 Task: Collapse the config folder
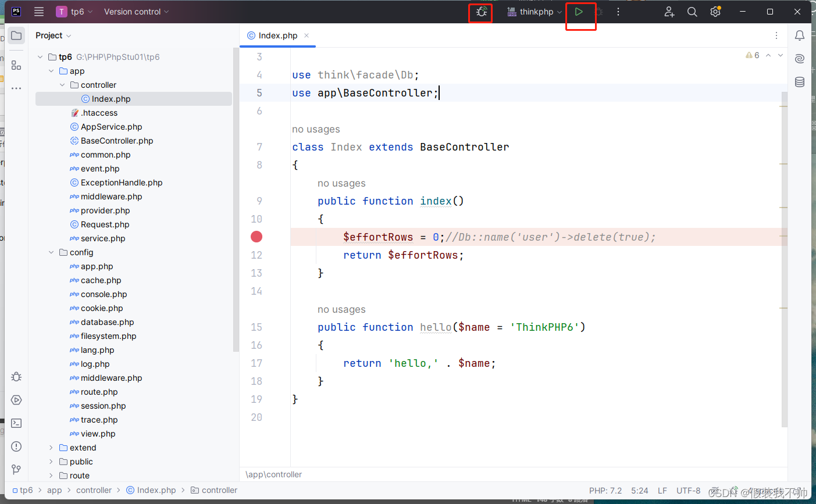coord(51,252)
